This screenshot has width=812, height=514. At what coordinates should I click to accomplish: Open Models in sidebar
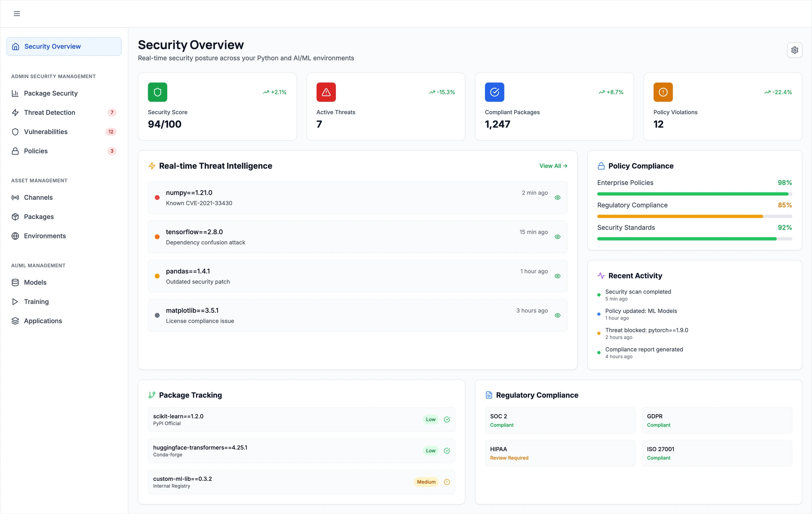click(x=64, y=282)
